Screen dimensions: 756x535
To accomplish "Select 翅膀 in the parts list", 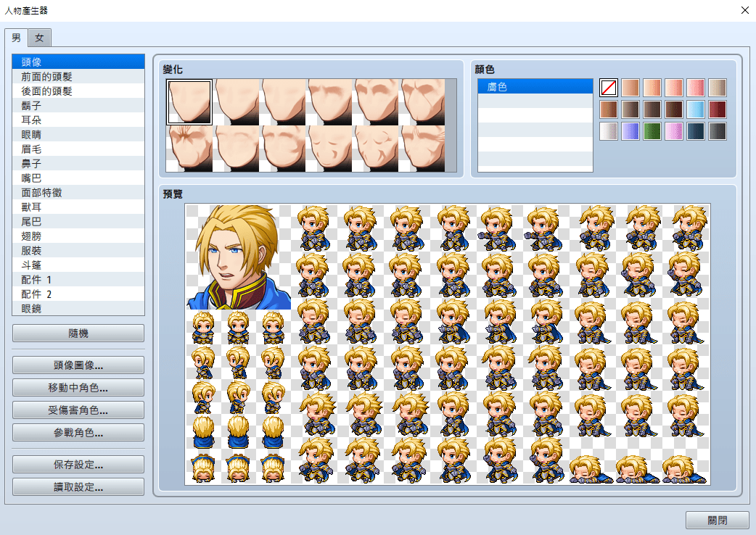I will click(78, 236).
